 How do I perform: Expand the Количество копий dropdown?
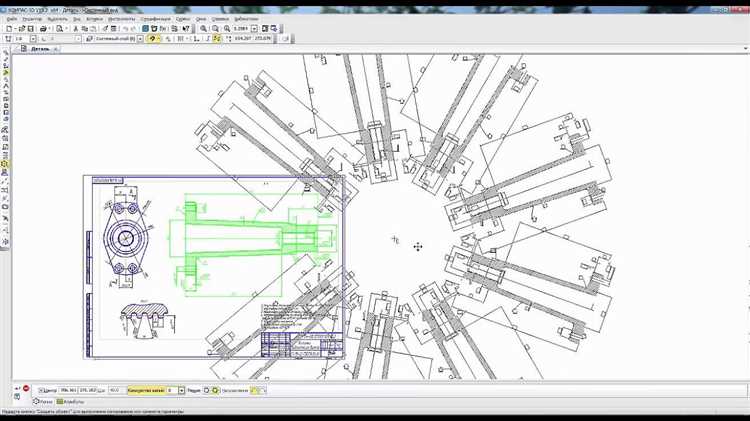click(181, 390)
